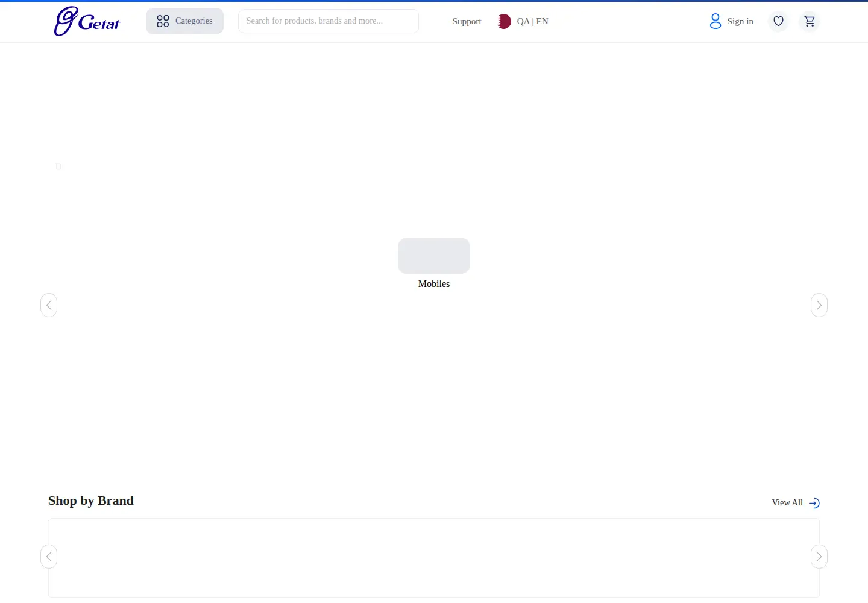Go to next category carousel slide
Viewport: 868px width, 603px height.
click(819, 305)
